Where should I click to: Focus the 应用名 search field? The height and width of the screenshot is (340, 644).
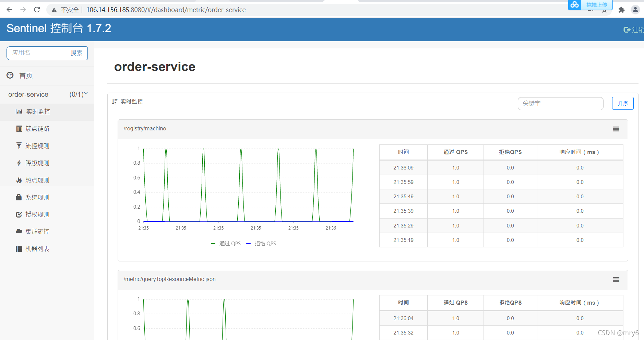coord(36,53)
